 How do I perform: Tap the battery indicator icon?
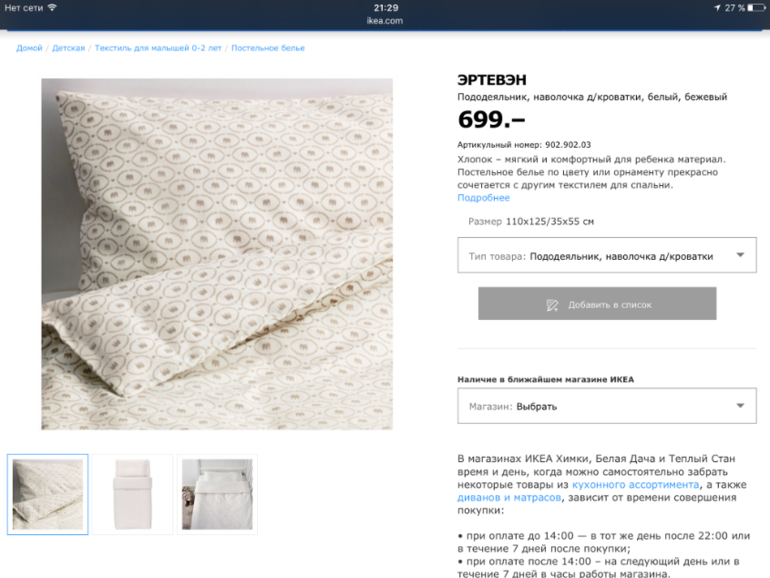[x=756, y=8]
